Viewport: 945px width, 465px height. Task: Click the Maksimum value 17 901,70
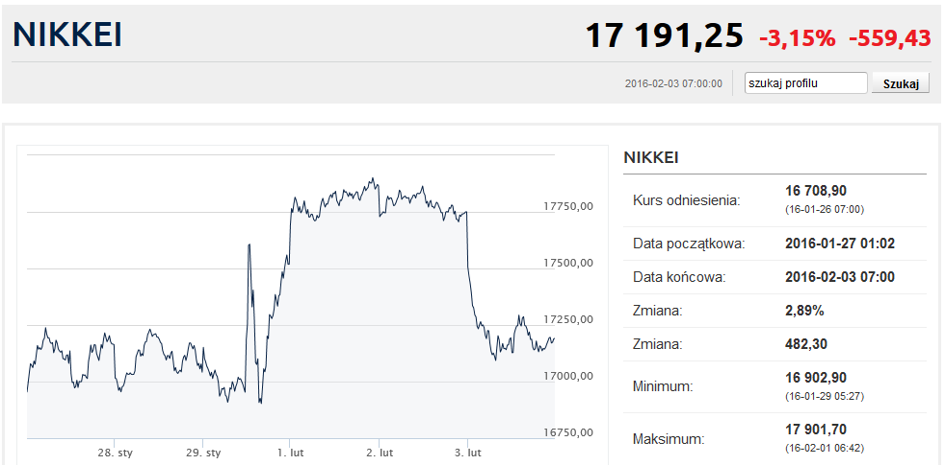pos(816,429)
